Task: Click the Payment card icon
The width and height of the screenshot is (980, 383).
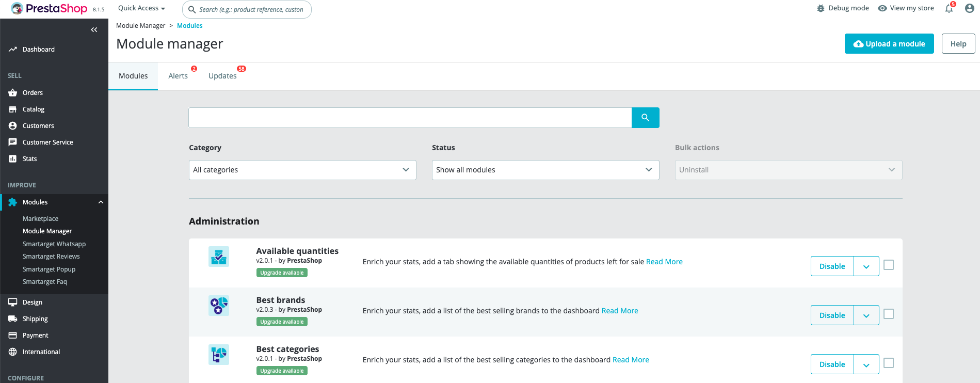Action: [13, 336]
